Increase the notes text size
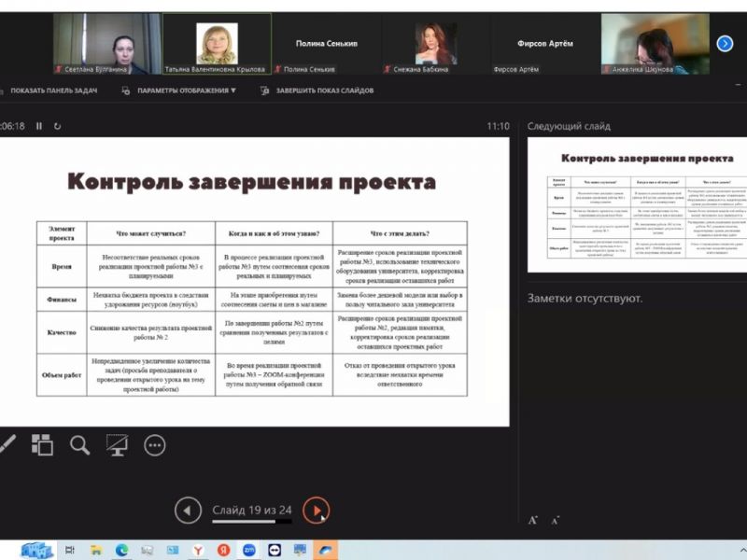747x560 pixels. pos(533,520)
